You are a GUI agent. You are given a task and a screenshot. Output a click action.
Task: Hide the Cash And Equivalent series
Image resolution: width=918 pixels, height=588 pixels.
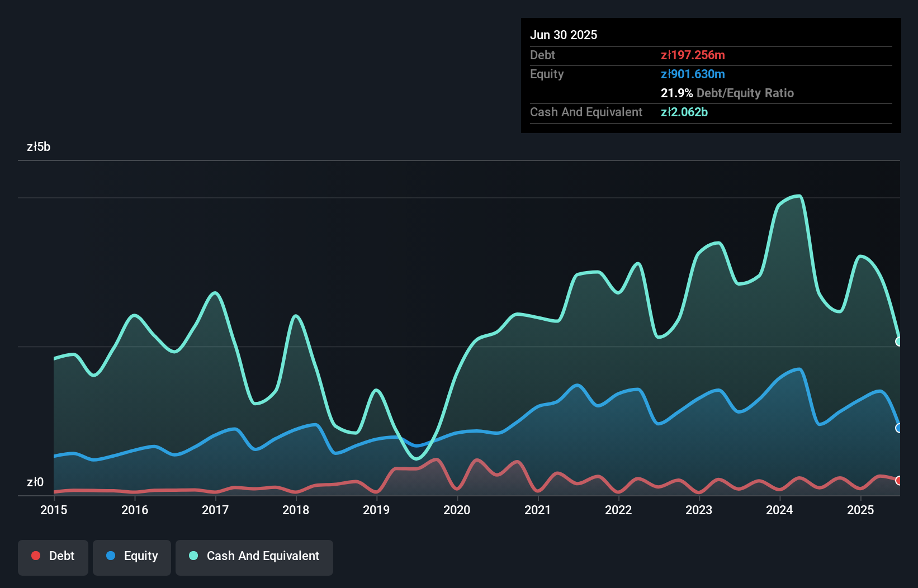(x=254, y=556)
